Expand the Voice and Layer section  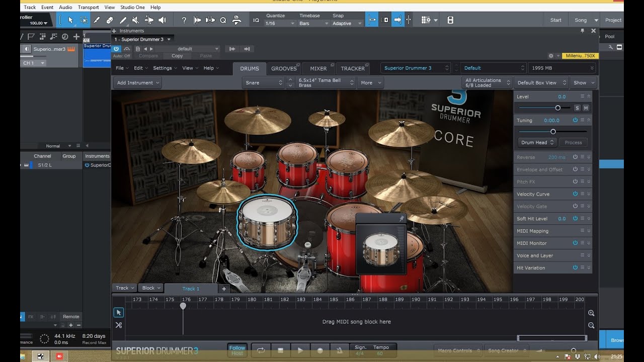pos(589,255)
